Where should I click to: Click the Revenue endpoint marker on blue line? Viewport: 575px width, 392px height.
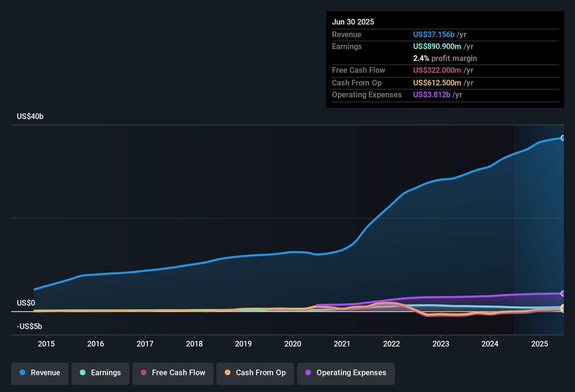point(563,138)
